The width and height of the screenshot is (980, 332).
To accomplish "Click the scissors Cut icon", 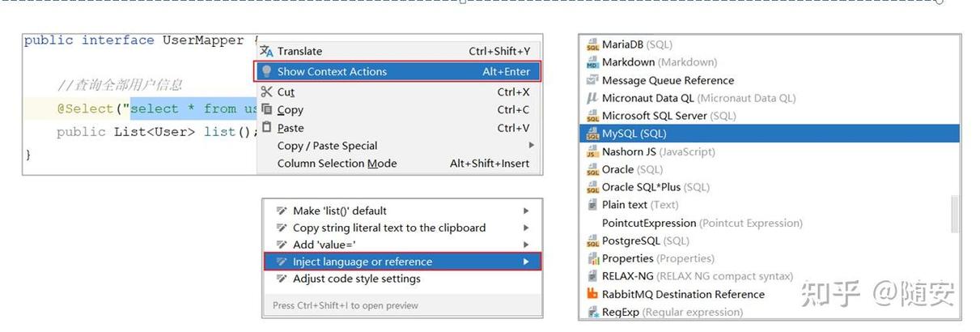I will (x=266, y=92).
